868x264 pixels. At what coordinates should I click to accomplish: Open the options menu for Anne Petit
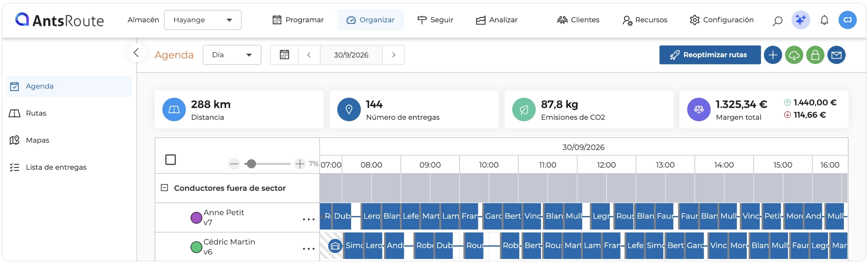point(309,219)
